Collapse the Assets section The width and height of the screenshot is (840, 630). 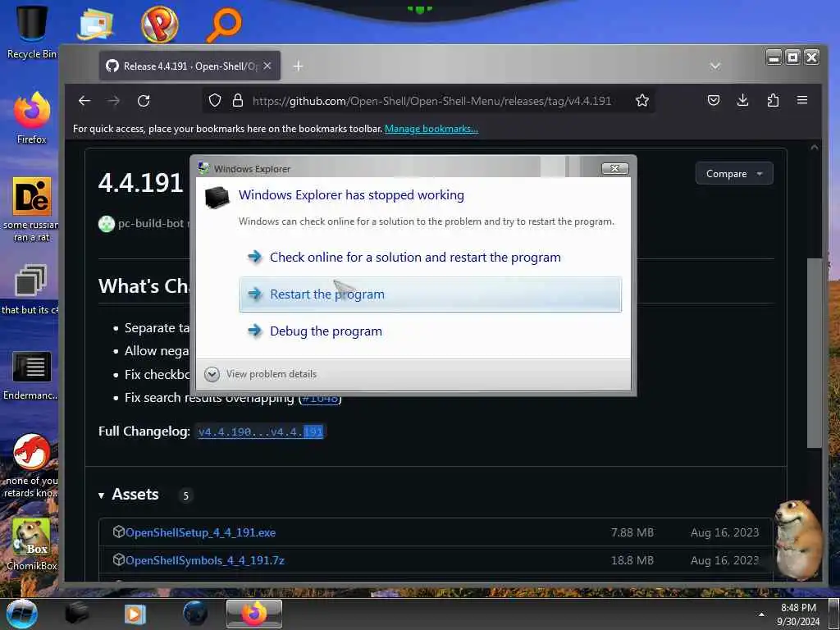coord(129,495)
